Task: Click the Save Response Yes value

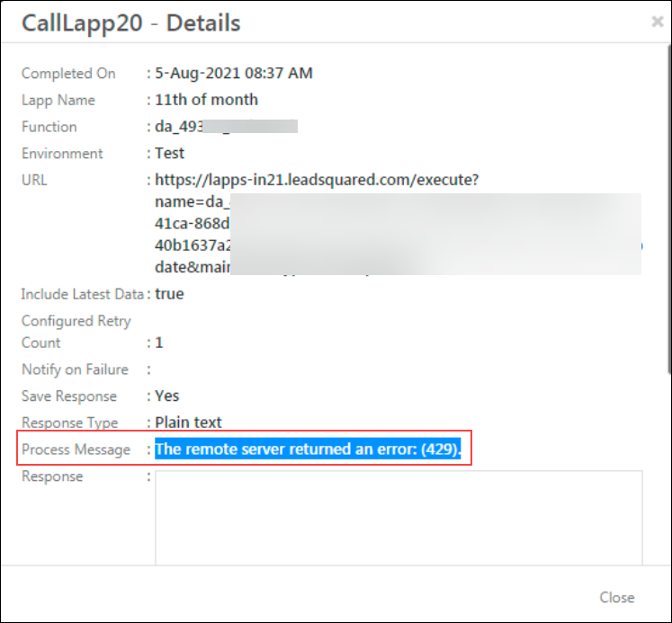Action: pyautogui.click(x=167, y=396)
